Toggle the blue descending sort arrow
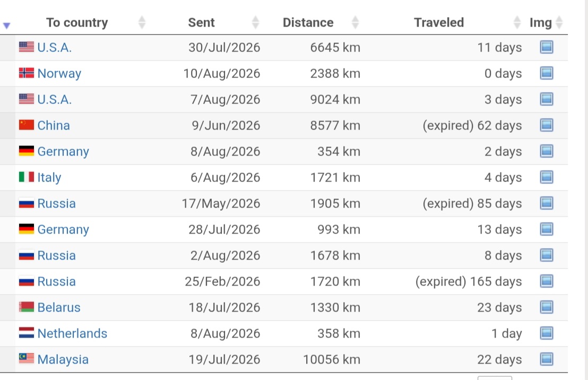 pyautogui.click(x=6, y=25)
